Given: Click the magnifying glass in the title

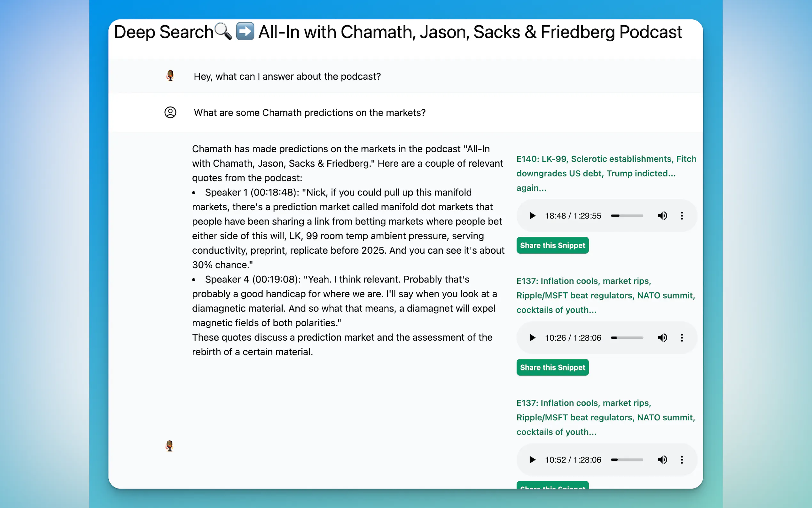Looking at the screenshot, I should point(223,32).
